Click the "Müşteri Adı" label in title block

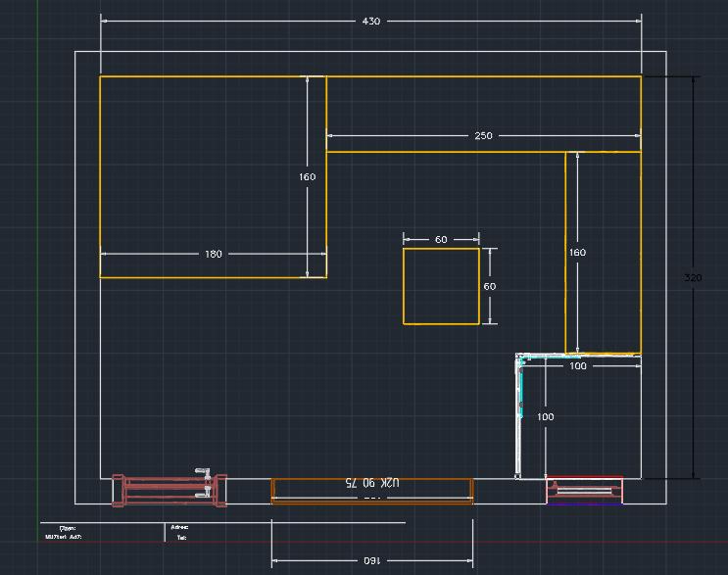[64, 538]
